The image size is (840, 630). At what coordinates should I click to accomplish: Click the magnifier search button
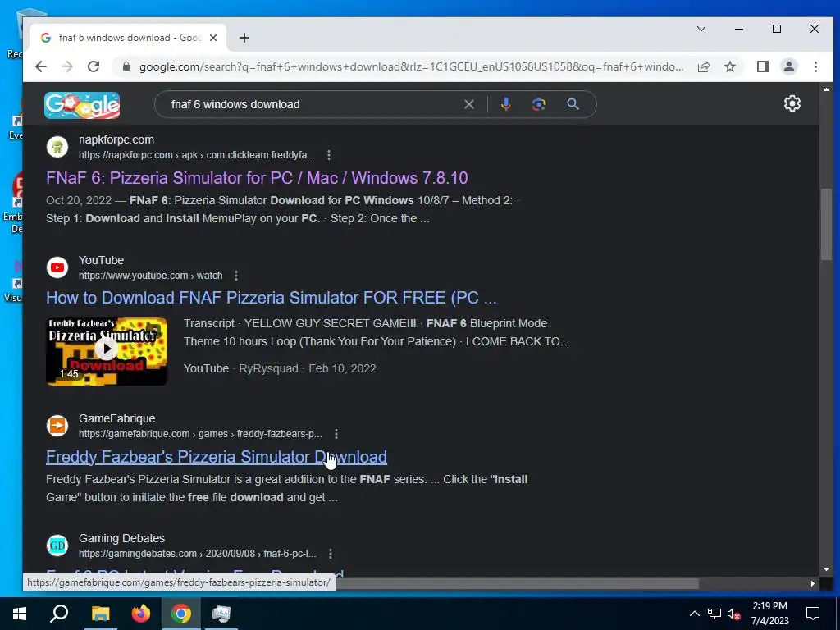(x=573, y=104)
